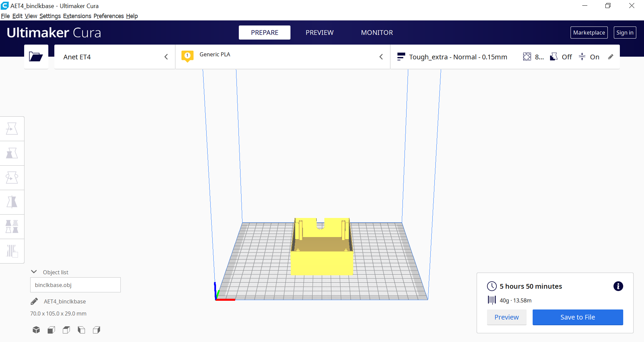
Task: Open the View menu
Action: [x=31, y=16]
